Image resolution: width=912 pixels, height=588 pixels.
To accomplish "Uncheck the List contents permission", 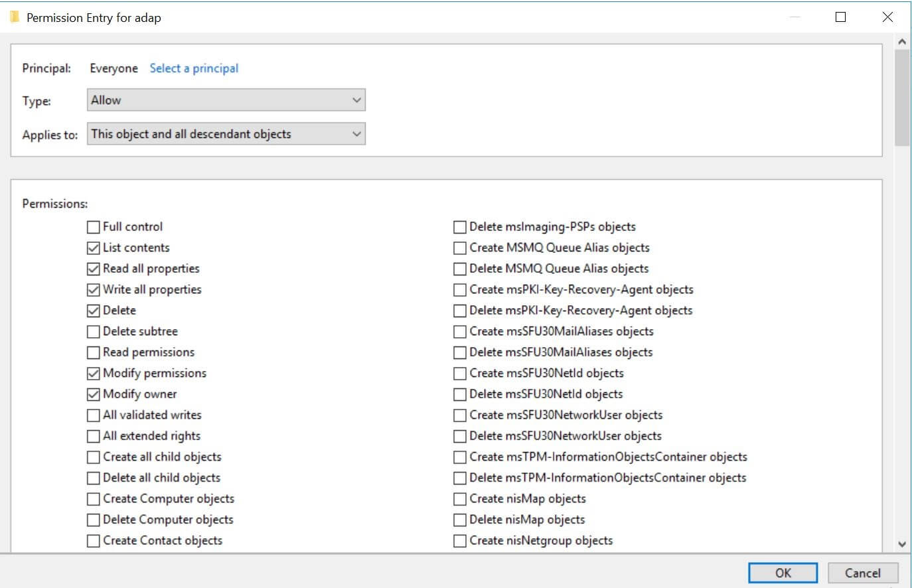I will (x=94, y=248).
